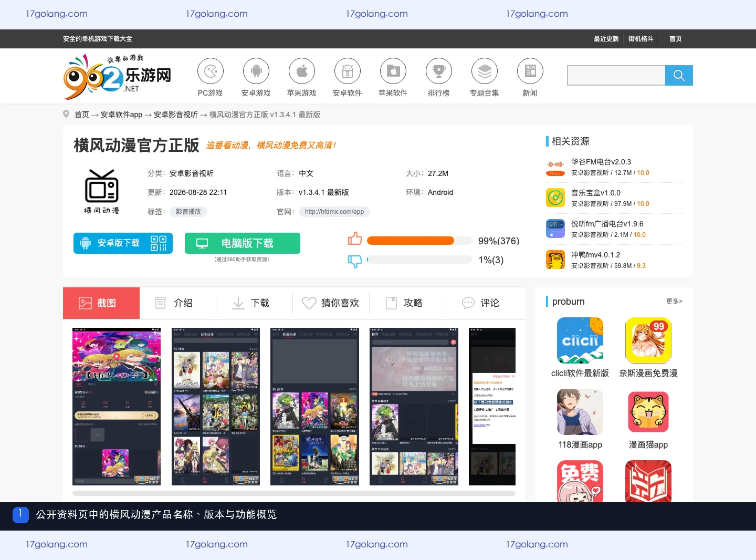This screenshot has width=756, height=560.
Task: Open the 专题合集 collections icon
Action: [x=485, y=71]
